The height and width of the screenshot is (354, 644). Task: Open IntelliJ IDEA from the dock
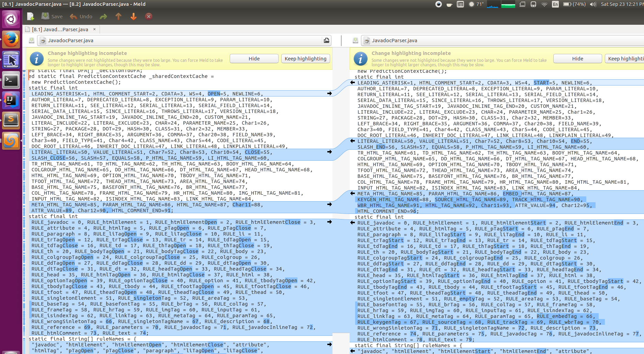point(11,101)
